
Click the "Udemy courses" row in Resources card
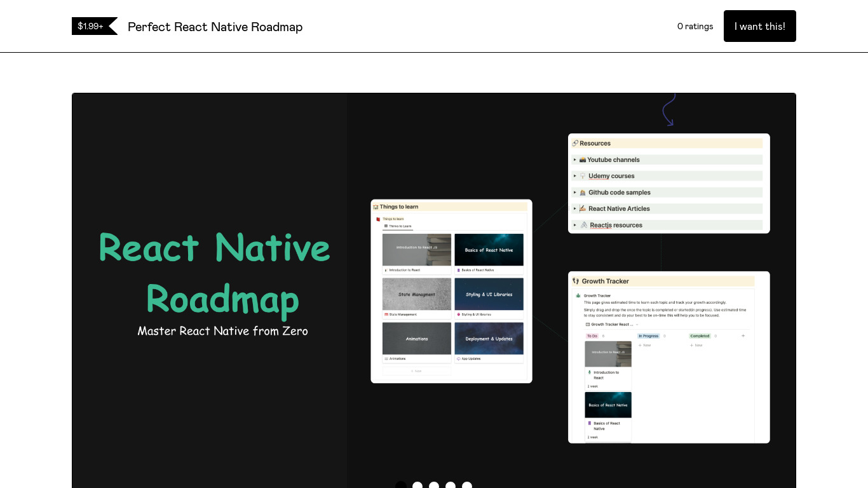coord(667,176)
